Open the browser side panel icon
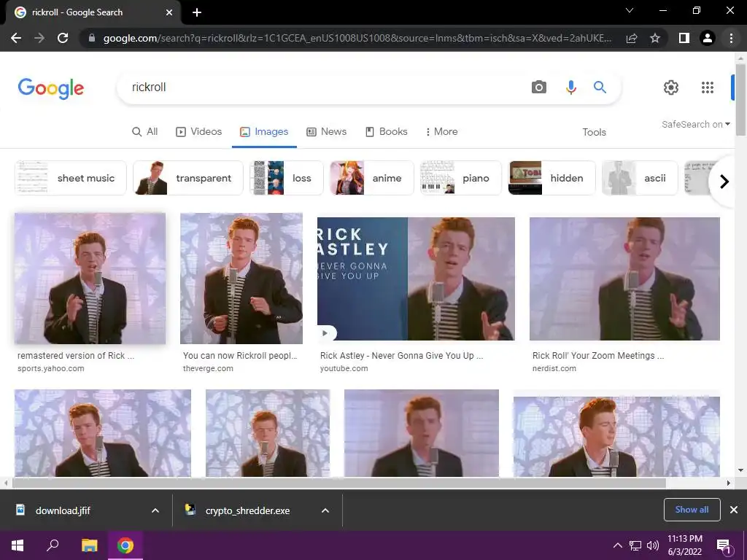The height and width of the screenshot is (560, 747). point(684,38)
